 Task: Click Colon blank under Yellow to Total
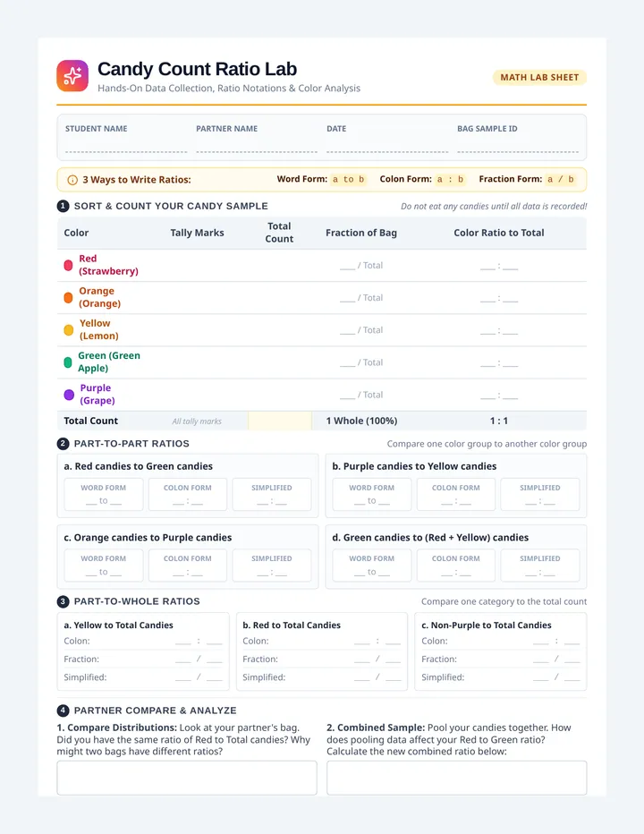click(x=199, y=642)
